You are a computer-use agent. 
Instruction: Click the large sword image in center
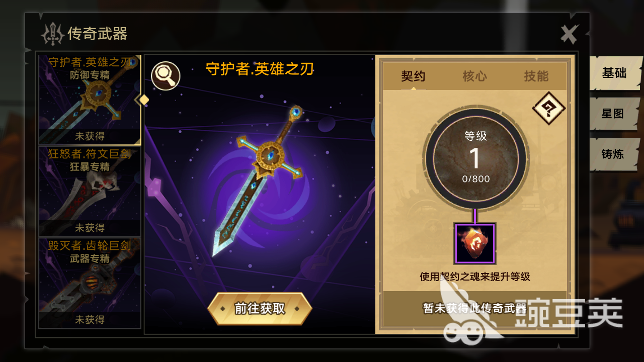[258, 180]
